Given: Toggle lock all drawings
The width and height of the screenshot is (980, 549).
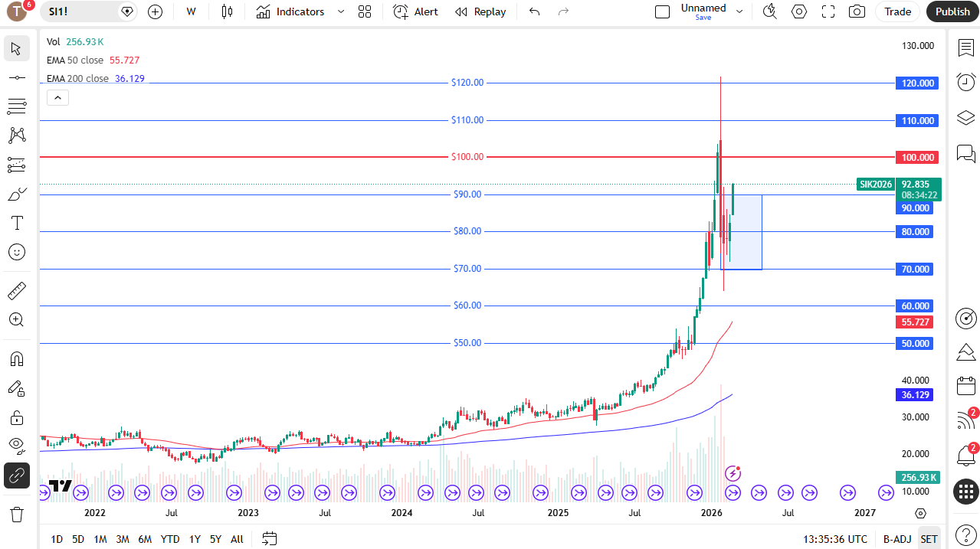Looking at the screenshot, I should point(17,417).
